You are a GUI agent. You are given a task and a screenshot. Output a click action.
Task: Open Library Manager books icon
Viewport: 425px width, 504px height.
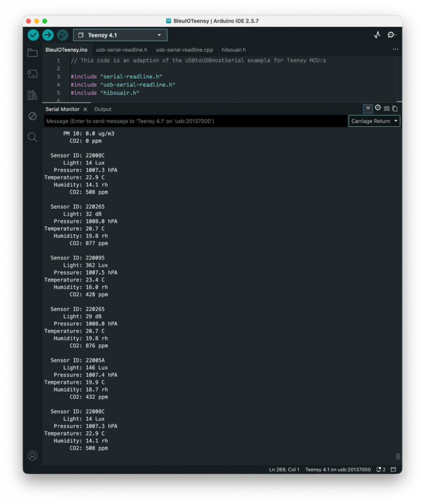pos(32,95)
